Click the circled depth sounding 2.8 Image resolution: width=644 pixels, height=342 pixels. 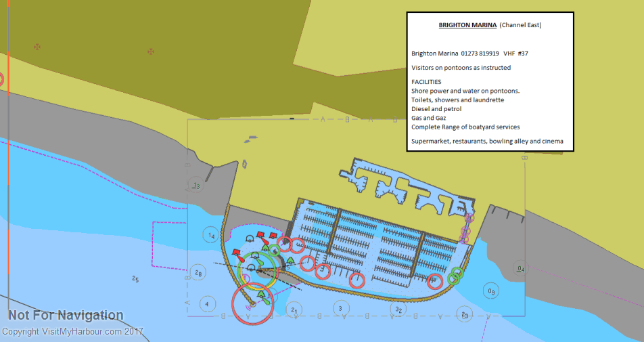[198, 272]
